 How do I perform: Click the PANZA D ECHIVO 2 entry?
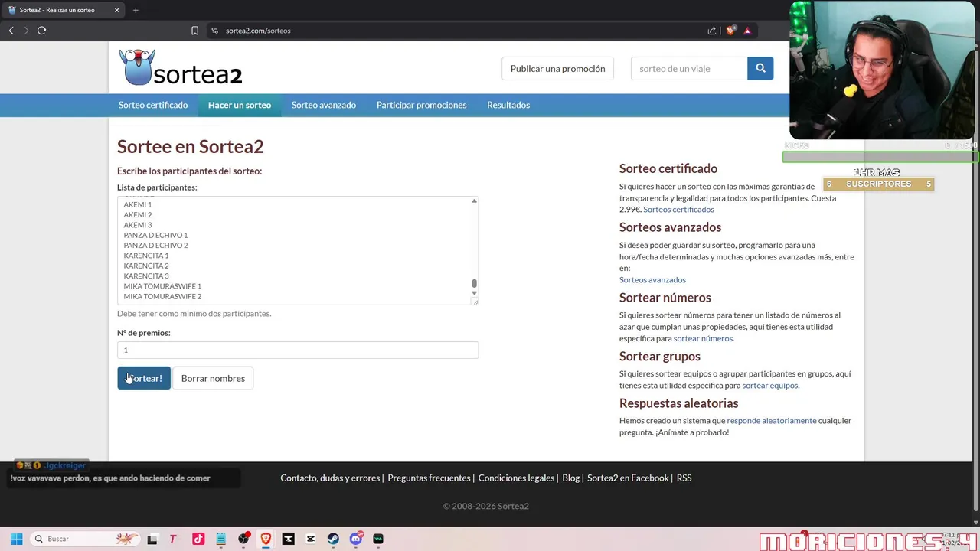click(x=155, y=245)
